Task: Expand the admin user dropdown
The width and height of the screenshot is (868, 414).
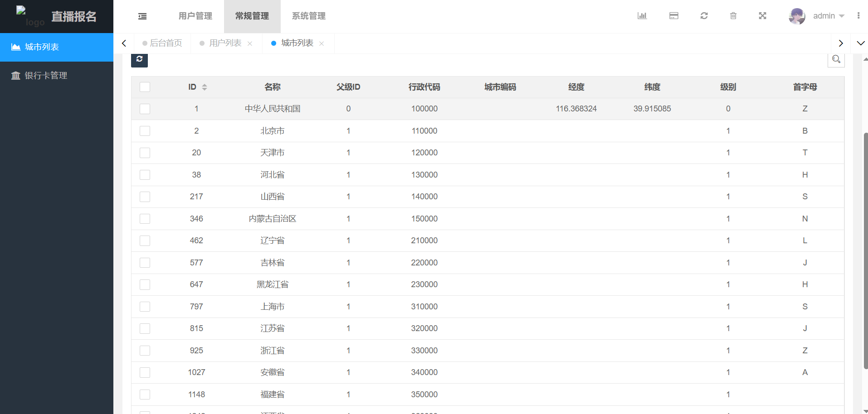Action: coord(829,16)
